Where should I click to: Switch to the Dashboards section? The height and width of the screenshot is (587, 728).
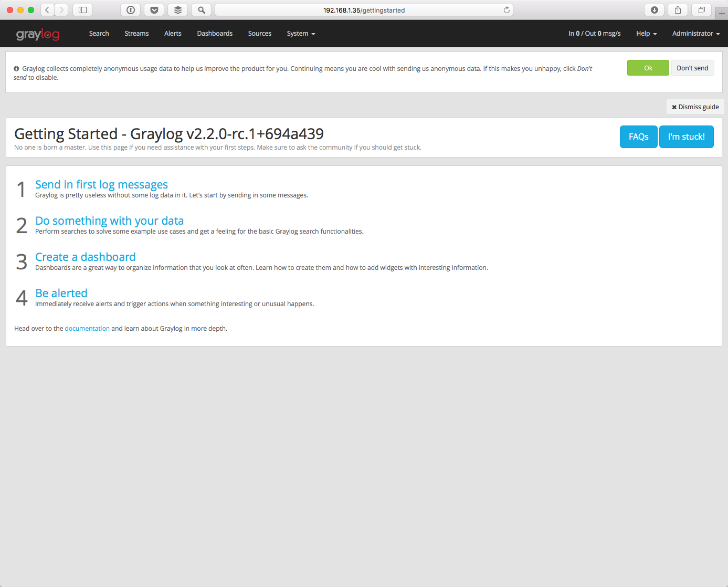click(215, 34)
